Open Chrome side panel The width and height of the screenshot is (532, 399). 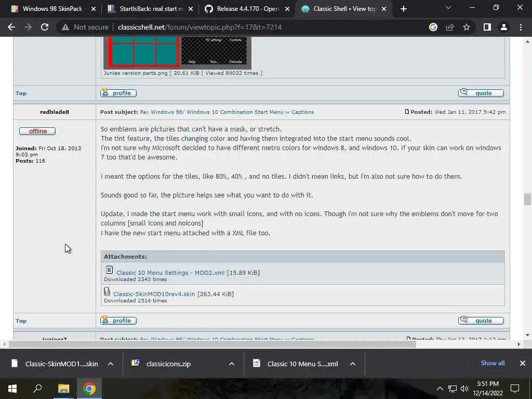click(487, 27)
